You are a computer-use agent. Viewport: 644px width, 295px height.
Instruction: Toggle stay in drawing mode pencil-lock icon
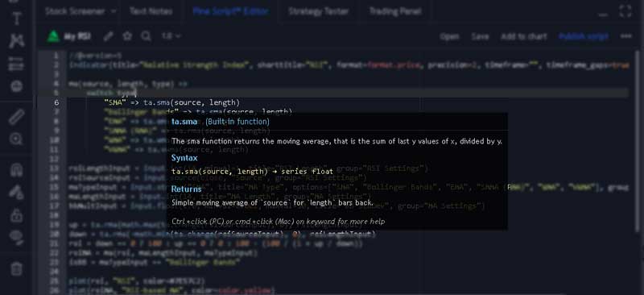16,192
